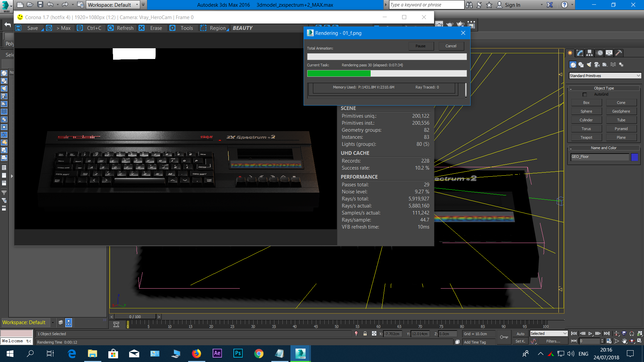Viewport: 644px width, 362px height.
Task: Switch to the Display panel tab
Action: coord(609,53)
